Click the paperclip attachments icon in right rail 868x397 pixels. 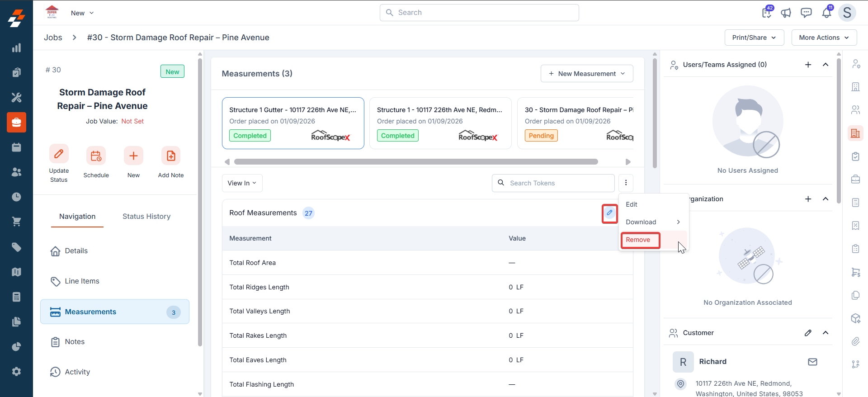pyautogui.click(x=855, y=341)
